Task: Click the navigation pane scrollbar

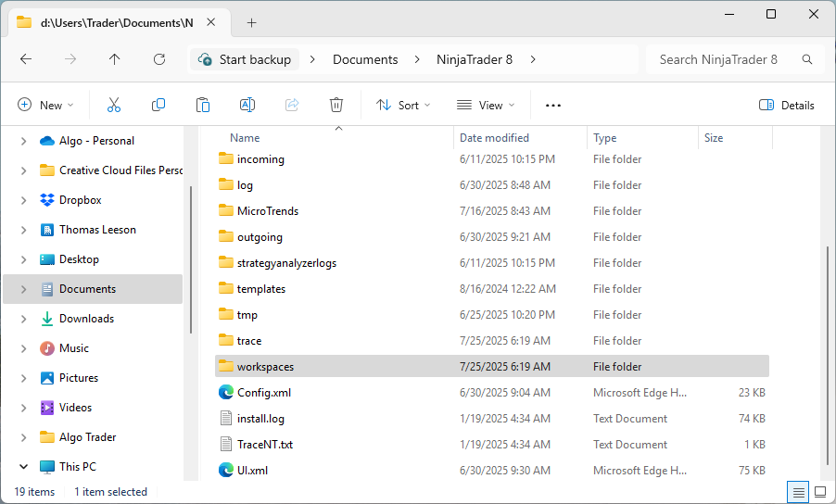Action: coord(190,260)
